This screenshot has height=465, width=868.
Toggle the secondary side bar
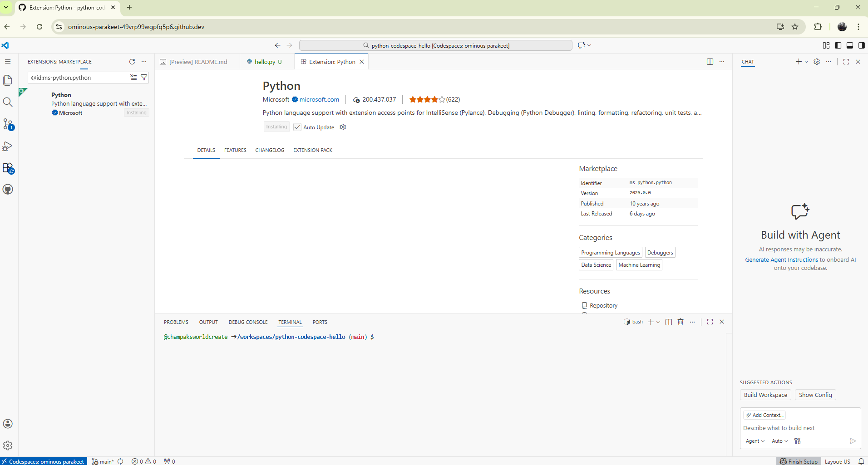coord(862,45)
